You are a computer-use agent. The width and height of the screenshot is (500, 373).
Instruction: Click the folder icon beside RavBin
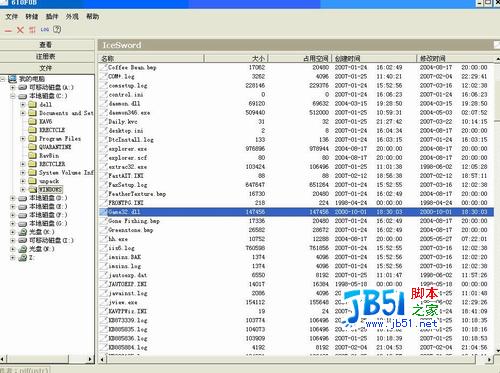(x=32, y=155)
